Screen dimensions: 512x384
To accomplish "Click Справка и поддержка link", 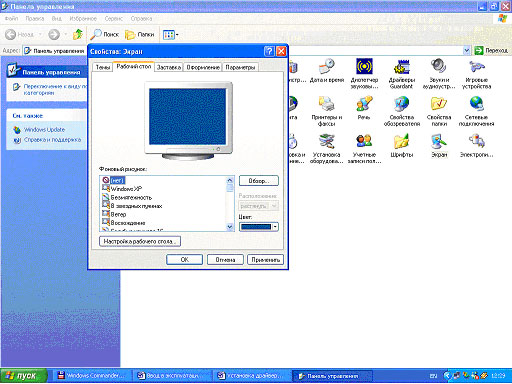I will [52, 140].
